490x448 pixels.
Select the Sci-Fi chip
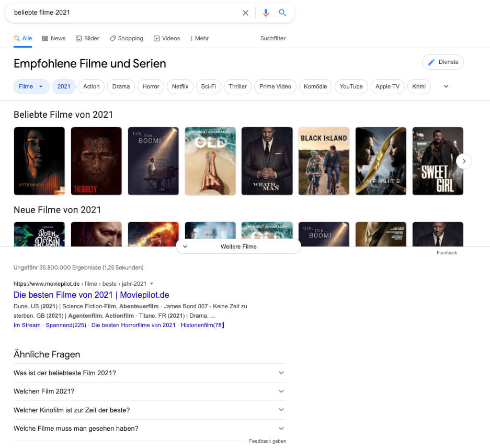click(x=209, y=87)
